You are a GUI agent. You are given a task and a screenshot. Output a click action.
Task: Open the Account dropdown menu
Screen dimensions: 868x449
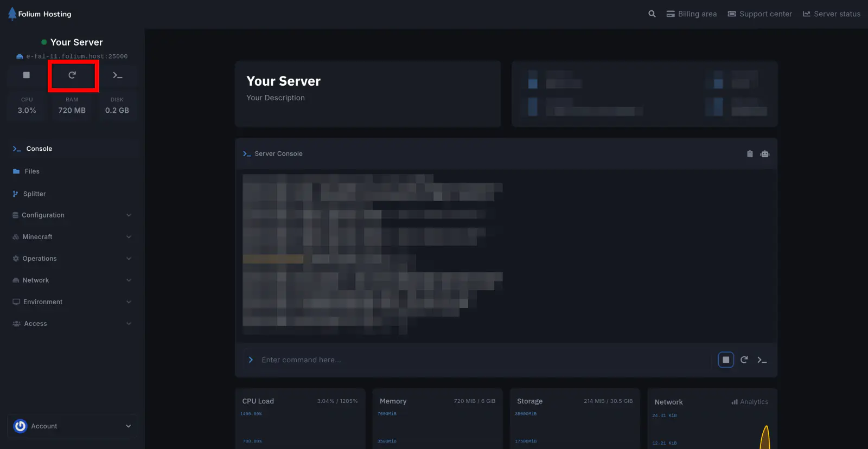tap(72, 426)
